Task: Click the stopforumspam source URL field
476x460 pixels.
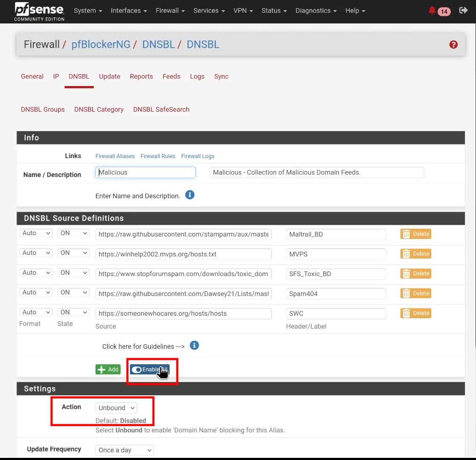Action: point(183,274)
